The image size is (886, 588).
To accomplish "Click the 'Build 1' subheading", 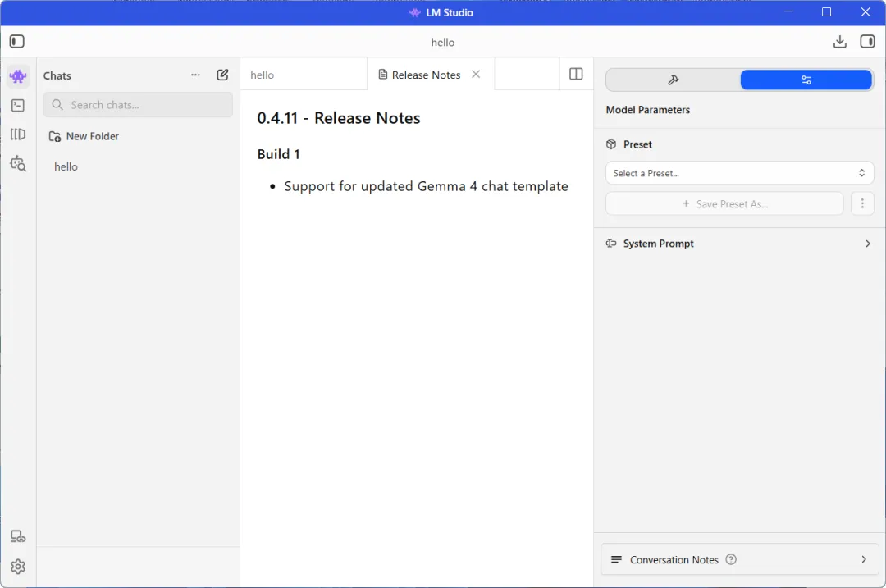I will pyautogui.click(x=279, y=154).
